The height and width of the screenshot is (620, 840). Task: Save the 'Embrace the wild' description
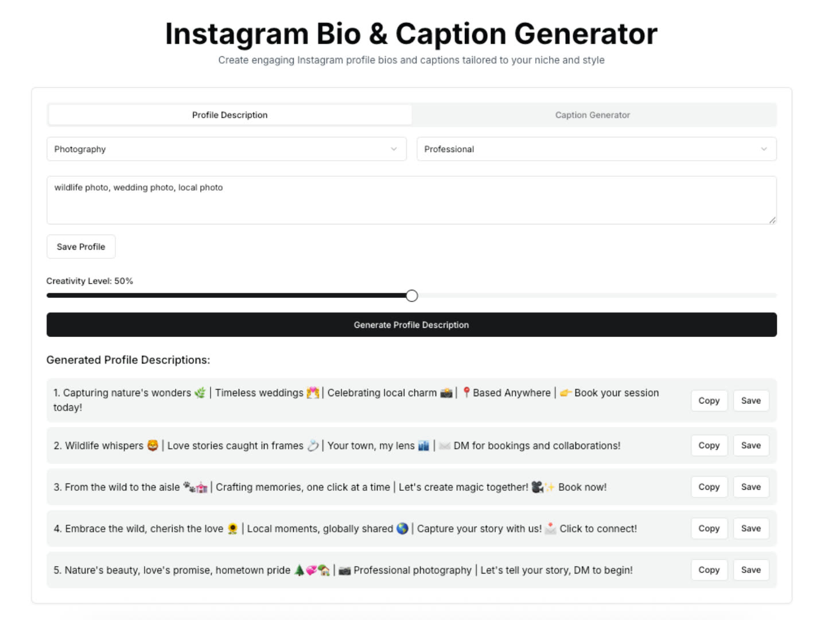coord(750,528)
